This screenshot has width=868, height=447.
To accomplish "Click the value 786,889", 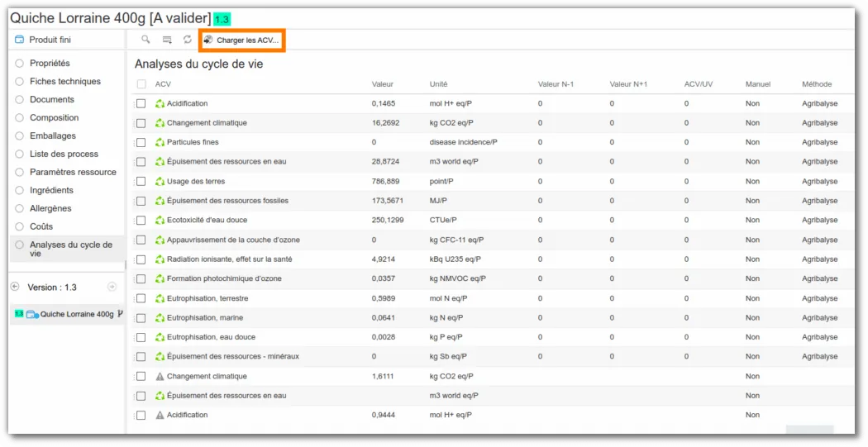I will click(x=385, y=181).
